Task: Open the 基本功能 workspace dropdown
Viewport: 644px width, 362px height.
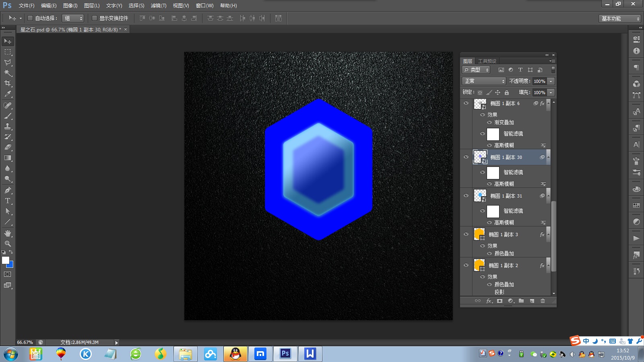Action: tap(619, 19)
